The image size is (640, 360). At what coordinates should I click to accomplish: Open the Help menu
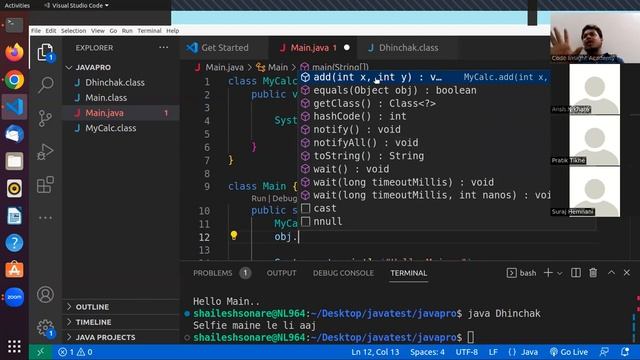tap(173, 31)
